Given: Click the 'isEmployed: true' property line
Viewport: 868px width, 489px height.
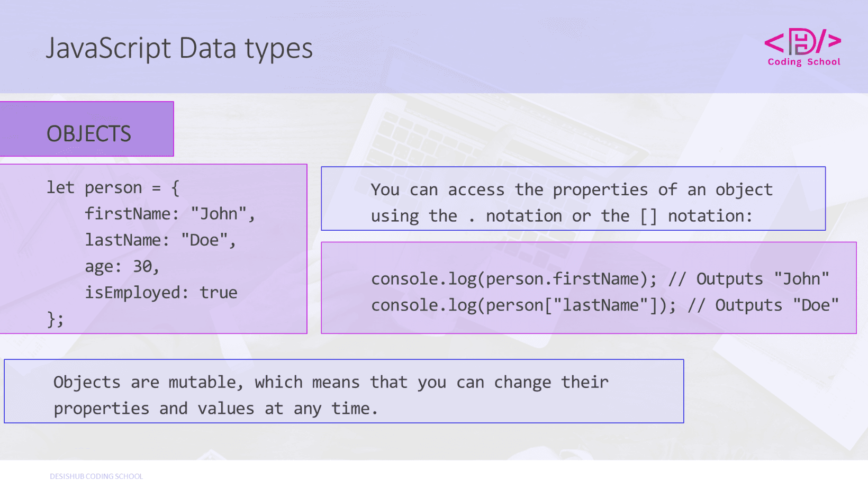Looking at the screenshot, I should tap(161, 293).
